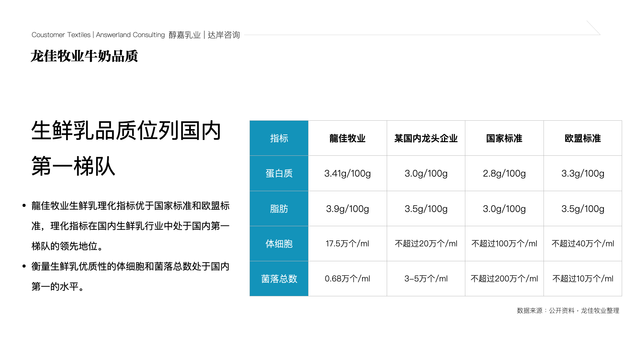Select the 脂肪 row label
The height and width of the screenshot is (360, 644).
(279, 209)
